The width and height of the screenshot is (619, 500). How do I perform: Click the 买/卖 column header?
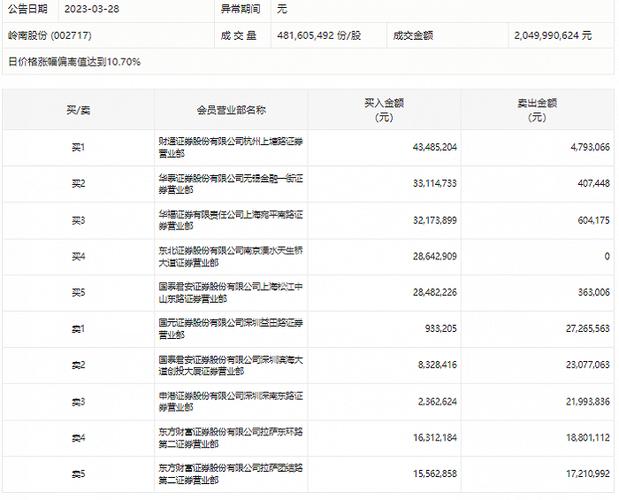[x=78, y=110]
